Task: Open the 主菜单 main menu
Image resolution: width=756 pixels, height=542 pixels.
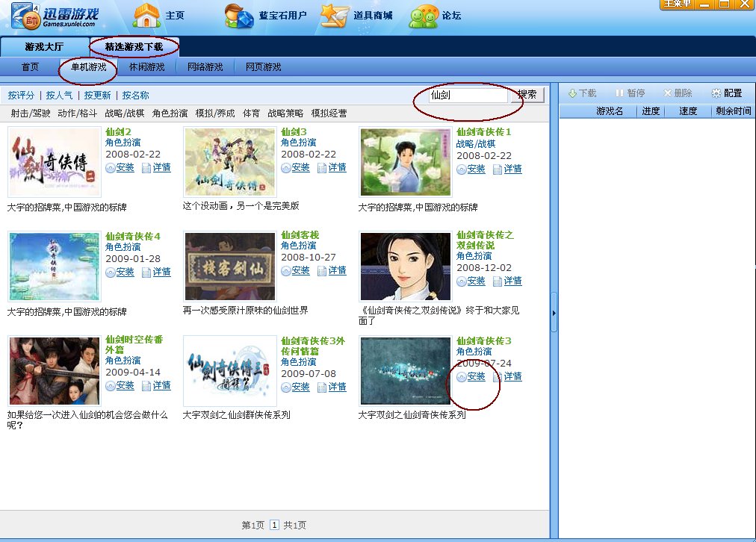Action: [x=676, y=4]
